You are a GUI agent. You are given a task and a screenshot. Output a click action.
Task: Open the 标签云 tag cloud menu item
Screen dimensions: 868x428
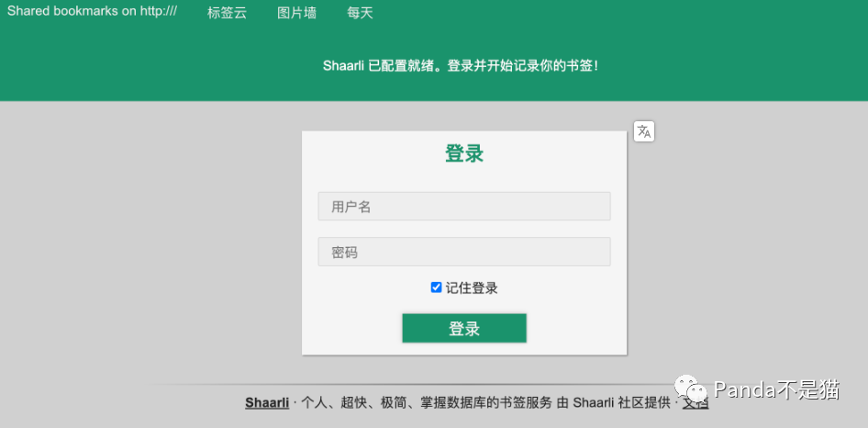[x=227, y=13]
